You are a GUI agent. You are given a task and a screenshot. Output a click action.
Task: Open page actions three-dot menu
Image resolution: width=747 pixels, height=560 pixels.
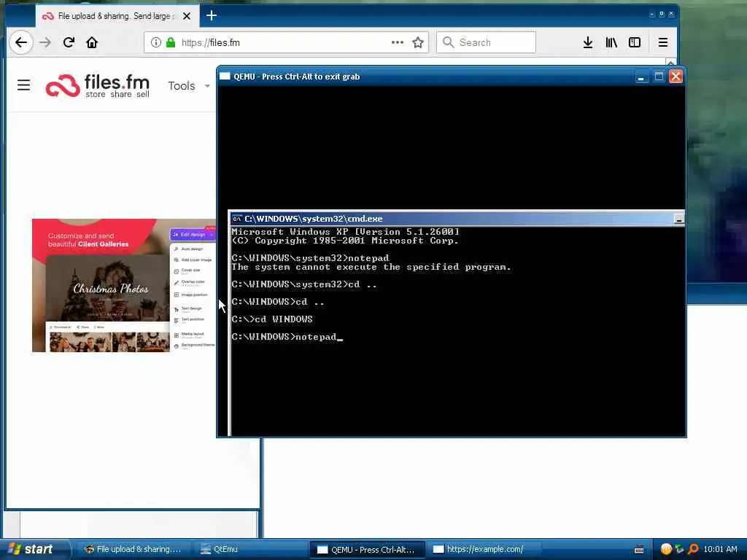398,42
